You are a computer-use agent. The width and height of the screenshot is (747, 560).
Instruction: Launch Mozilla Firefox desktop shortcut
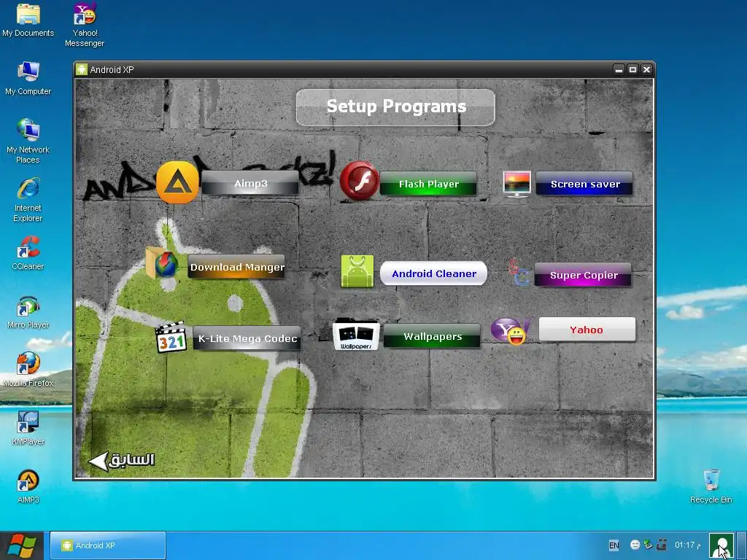click(28, 370)
